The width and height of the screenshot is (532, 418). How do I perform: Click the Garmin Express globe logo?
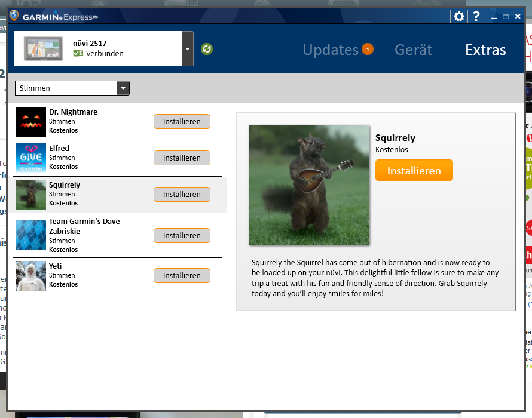click(x=14, y=16)
